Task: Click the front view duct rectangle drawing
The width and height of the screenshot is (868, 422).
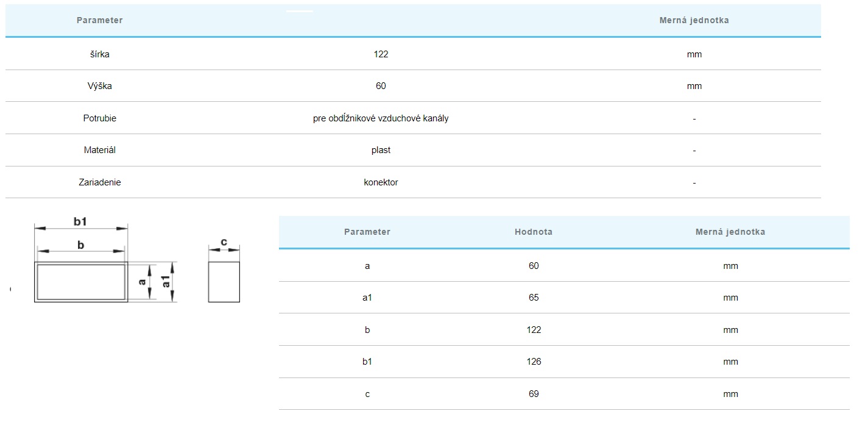Action: pyautogui.click(x=81, y=282)
